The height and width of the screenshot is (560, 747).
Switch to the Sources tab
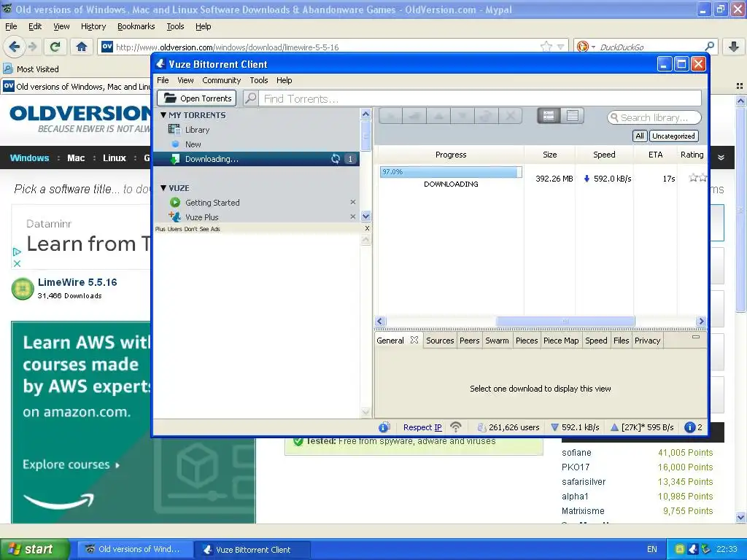[440, 341]
